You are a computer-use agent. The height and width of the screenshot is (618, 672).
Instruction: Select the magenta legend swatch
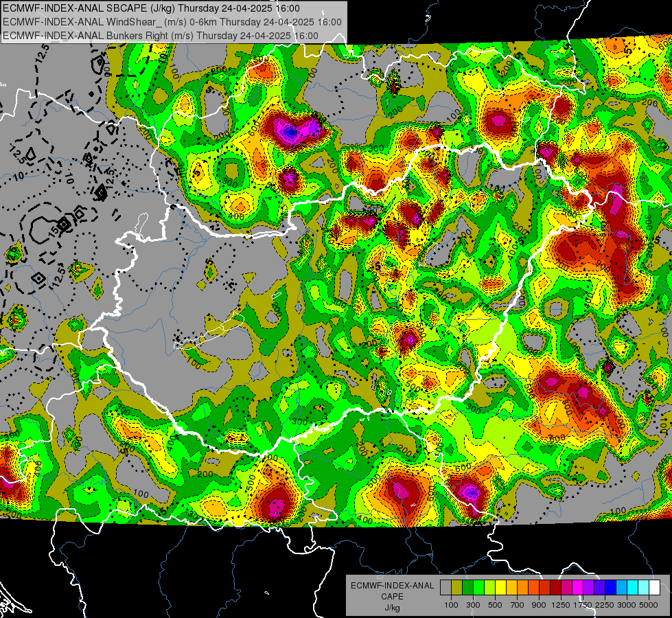point(578,588)
